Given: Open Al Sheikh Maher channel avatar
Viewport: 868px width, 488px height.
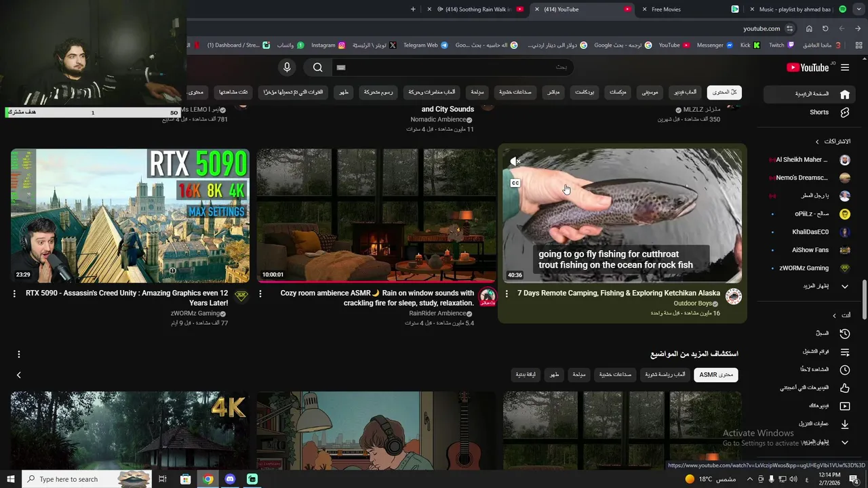Looking at the screenshot, I should pos(844,160).
